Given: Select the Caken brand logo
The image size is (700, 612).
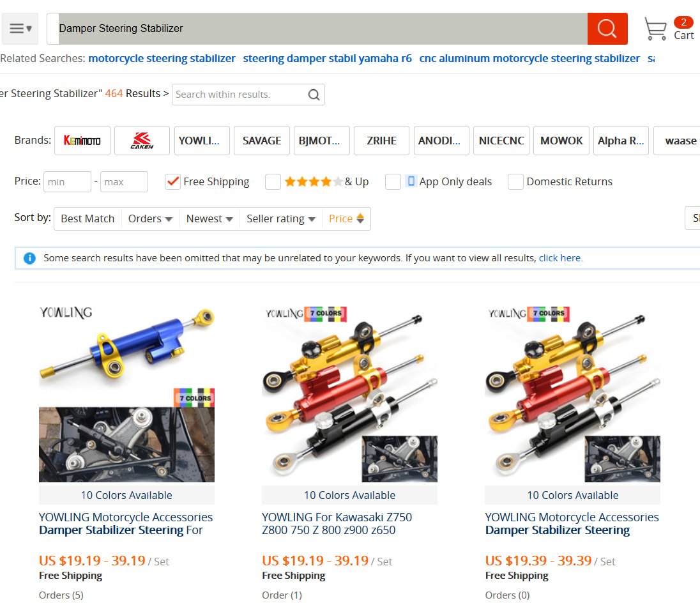Looking at the screenshot, I should pyautogui.click(x=142, y=141).
